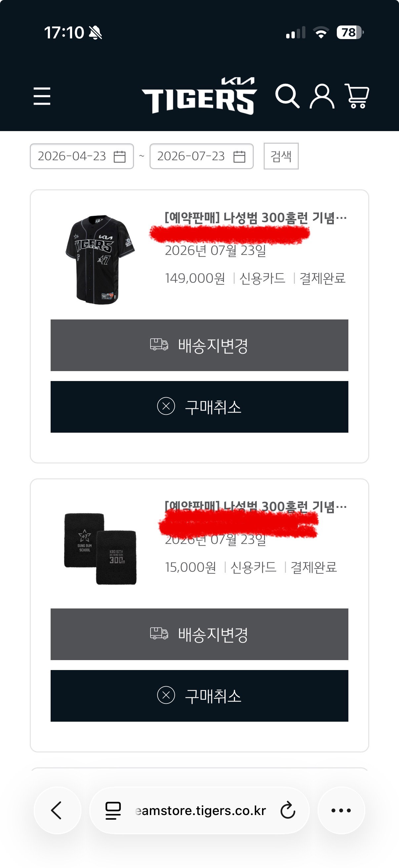Click the start date 2026-04-23 field
Image resolution: width=399 pixels, height=868 pixels.
[x=82, y=156]
